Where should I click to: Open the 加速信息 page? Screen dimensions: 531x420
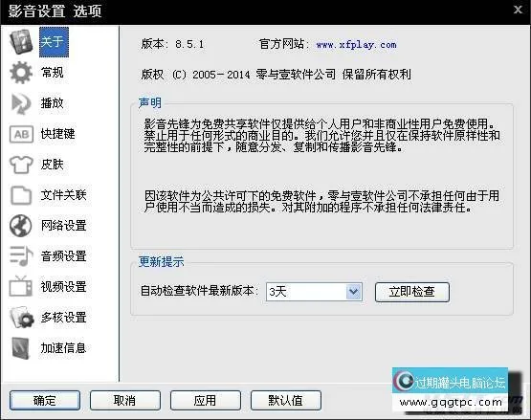pos(64,348)
